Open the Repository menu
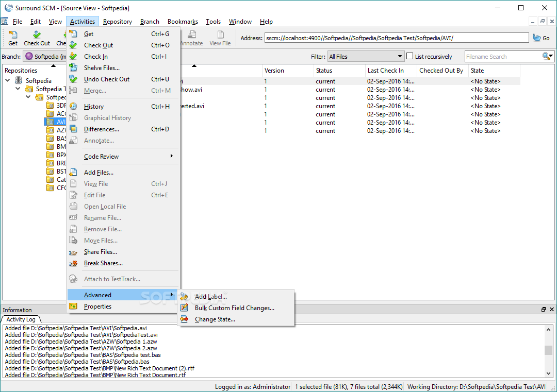Viewport: 557px width, 392px height. (x=118, y=22)
